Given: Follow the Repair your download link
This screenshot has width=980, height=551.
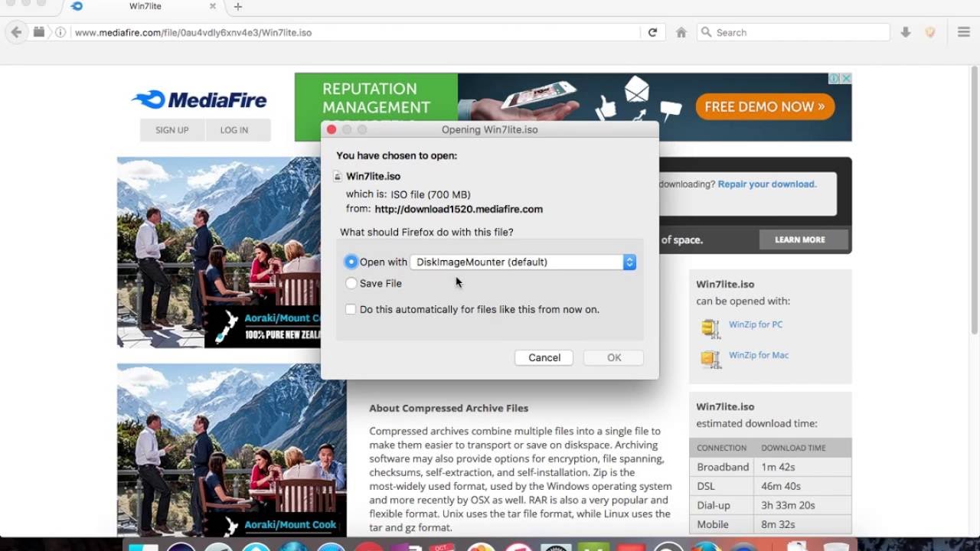Looking at the screenshot, I should coord(767,184).
